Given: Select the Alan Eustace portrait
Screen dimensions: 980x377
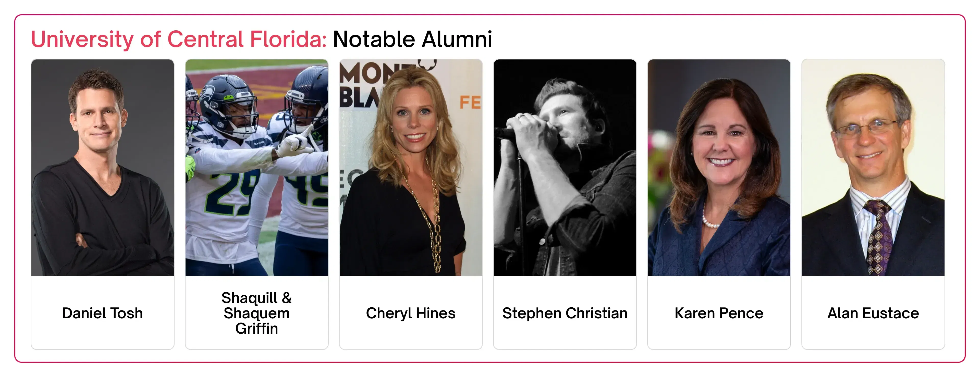Looking at the screenshot, I should pyautogui.click(x=873, y=167).
